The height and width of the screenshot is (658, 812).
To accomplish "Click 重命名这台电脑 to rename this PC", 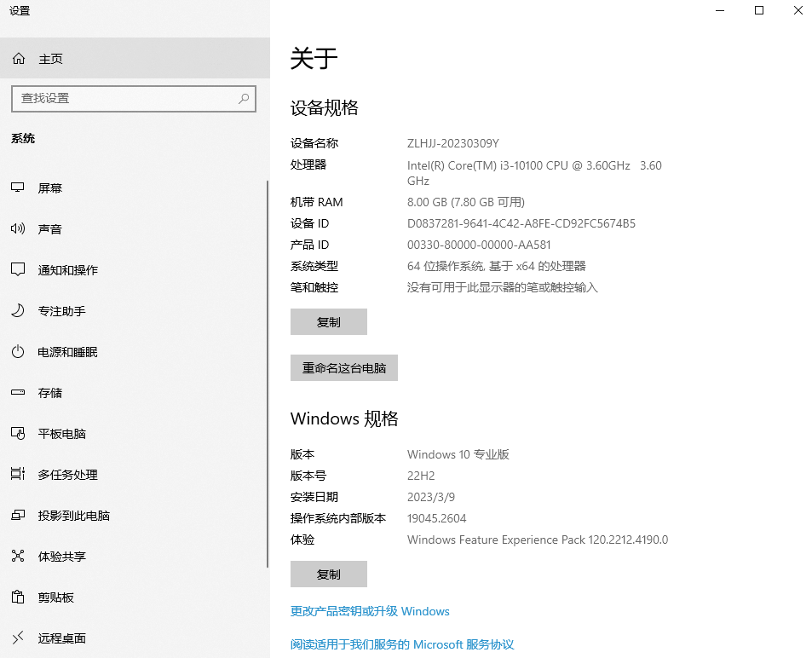I will tap(343, 367).
